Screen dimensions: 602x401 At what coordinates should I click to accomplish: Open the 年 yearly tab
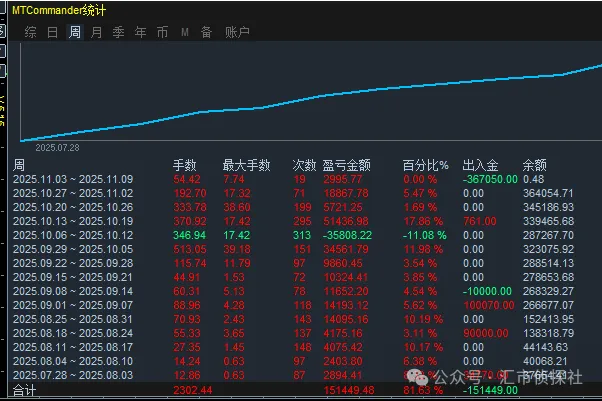pyautogui.click(x=141, y=32)
